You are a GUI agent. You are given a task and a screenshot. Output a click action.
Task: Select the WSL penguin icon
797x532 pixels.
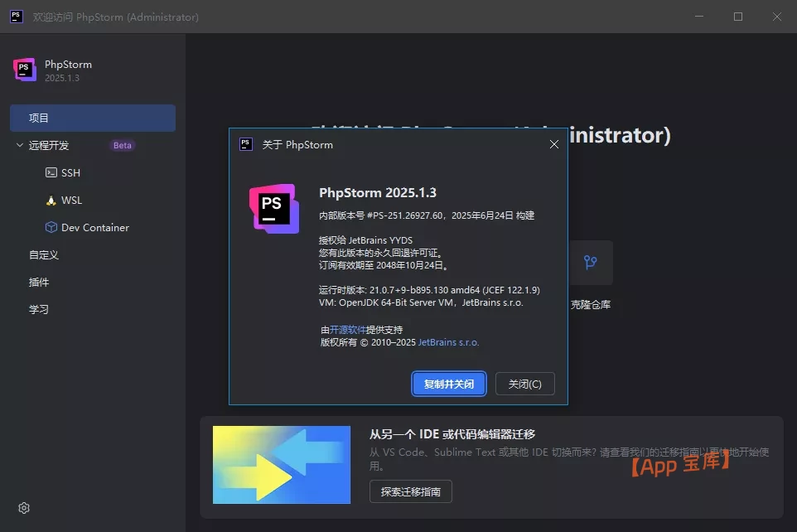pos(51,200)
